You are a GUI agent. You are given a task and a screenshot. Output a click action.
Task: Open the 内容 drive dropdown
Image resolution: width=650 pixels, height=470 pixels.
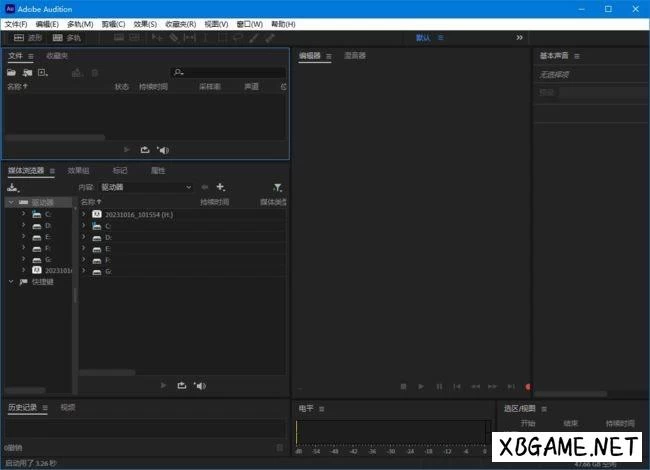click(x=146, y=187)
